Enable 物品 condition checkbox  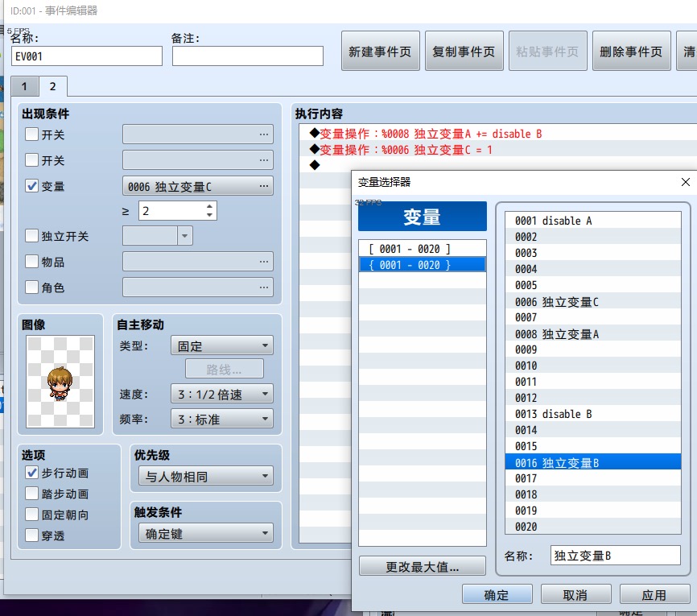tap(31, 261)
